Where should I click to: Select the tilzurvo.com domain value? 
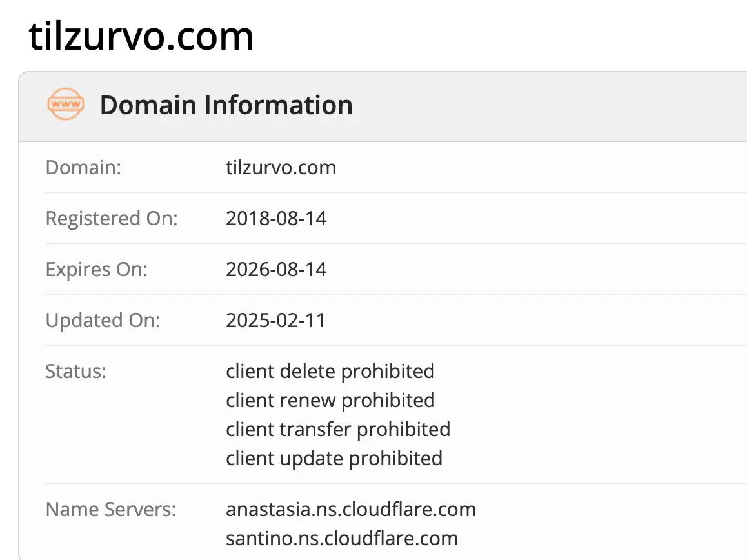pos(281,168)
